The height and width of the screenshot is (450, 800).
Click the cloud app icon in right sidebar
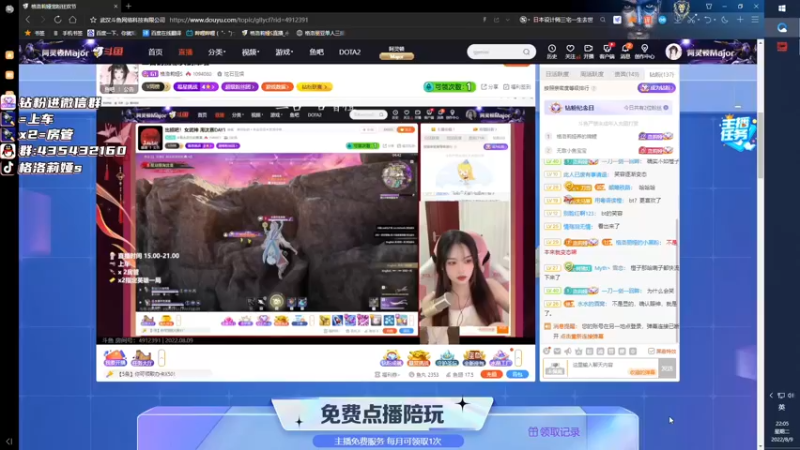tap(782, 28)
